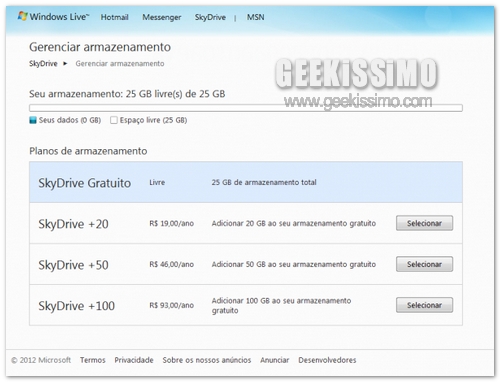This screenshot has width=500, height=382.
Task: Open the Desenvolvedores footer link
Action: point(327,360)
